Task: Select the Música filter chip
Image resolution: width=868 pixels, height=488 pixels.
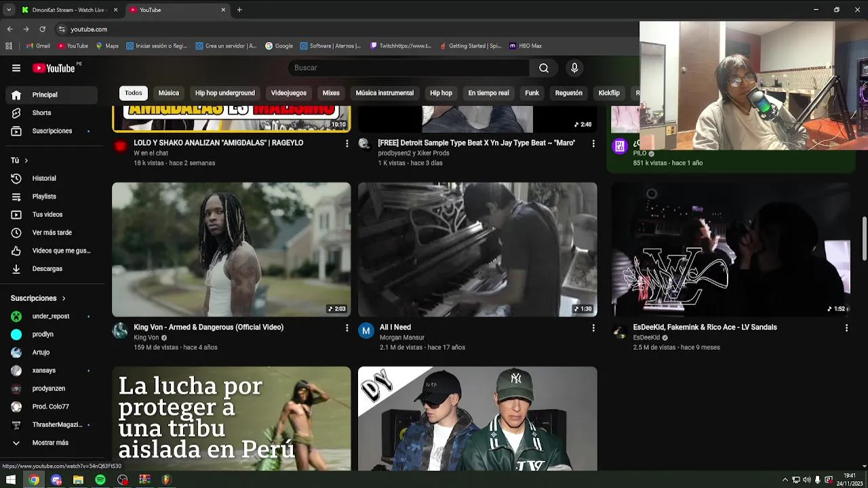Action: click(x=169, y=93)
